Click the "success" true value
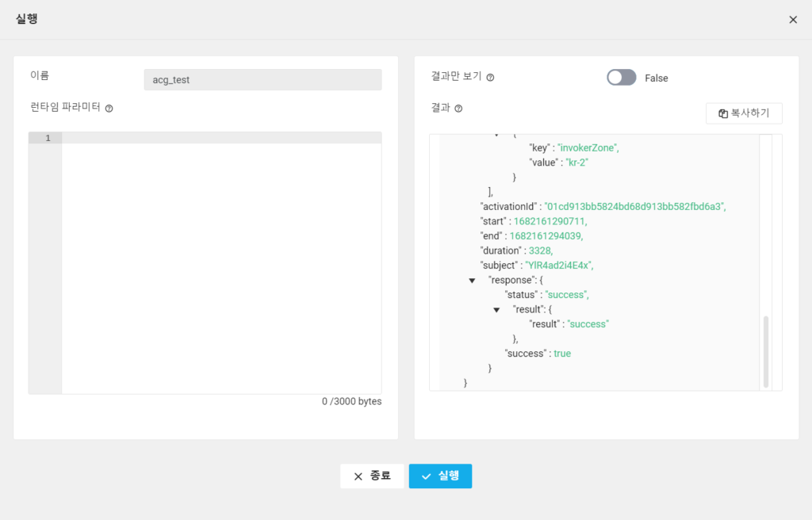The height and width of the screenshot is (520, 812). [561, 354]
